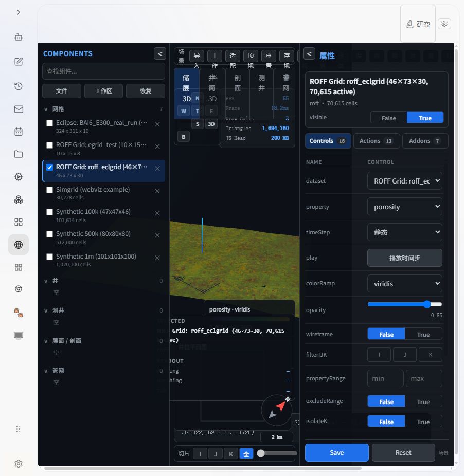The width and height of the screenshot is (464, 476).
Task: Click the Save button
Action: [336, 453]
